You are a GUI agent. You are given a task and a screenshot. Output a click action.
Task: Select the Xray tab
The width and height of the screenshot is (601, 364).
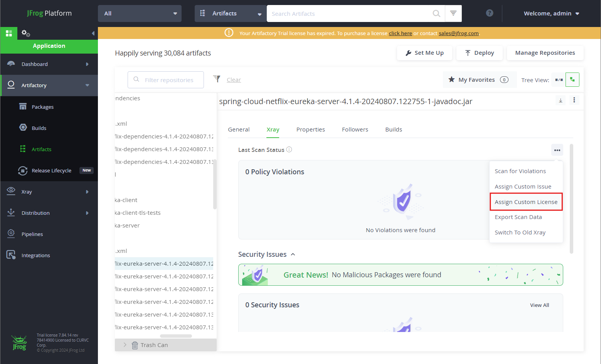[273, 130]
